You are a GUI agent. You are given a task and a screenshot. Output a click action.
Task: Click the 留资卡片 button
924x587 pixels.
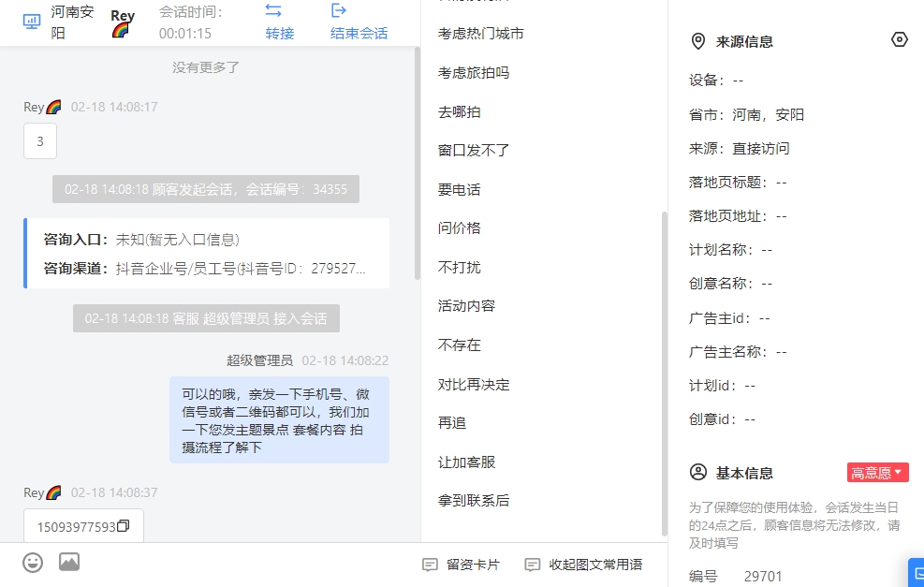click(x=462, y=565)
